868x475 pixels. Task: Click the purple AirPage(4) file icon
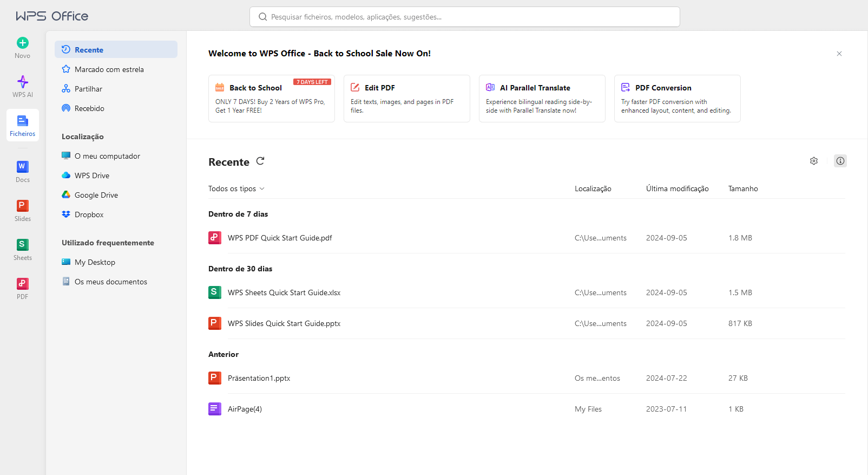[215, 409]
